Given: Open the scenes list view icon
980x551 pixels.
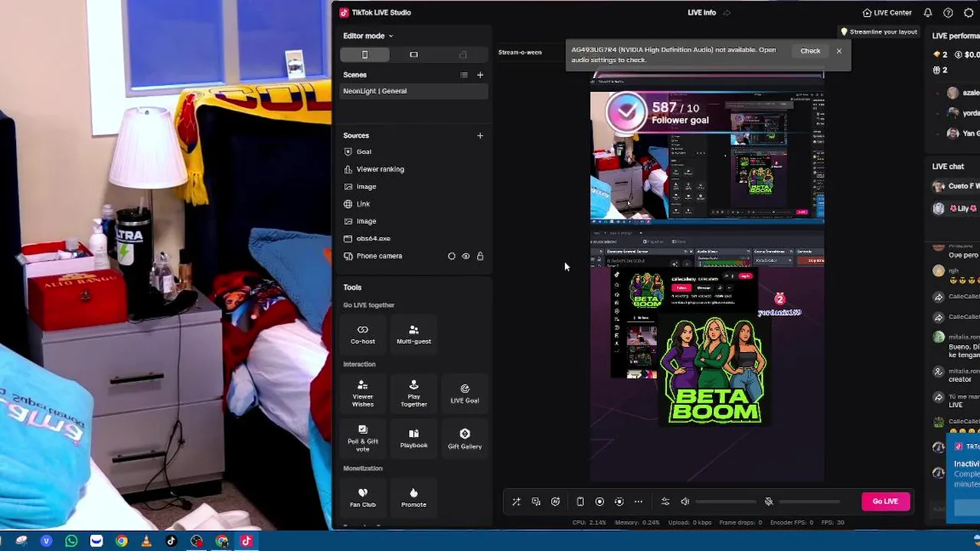Looking at the screenshot, I should 463,75.
